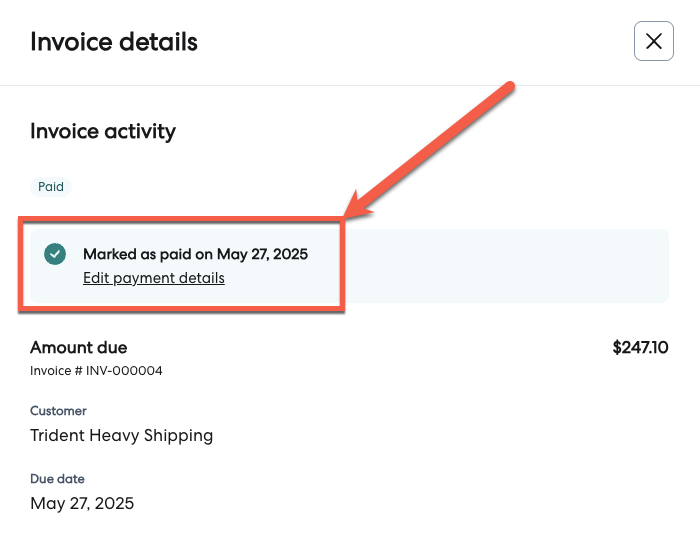Select Trident Heavy Shipping customer name
The height and width of the screenshot is (534, 700).
(x=121, y=435)
